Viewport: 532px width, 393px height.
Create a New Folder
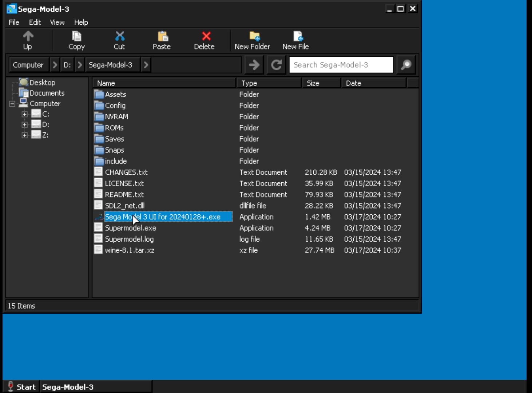(253, 40)
